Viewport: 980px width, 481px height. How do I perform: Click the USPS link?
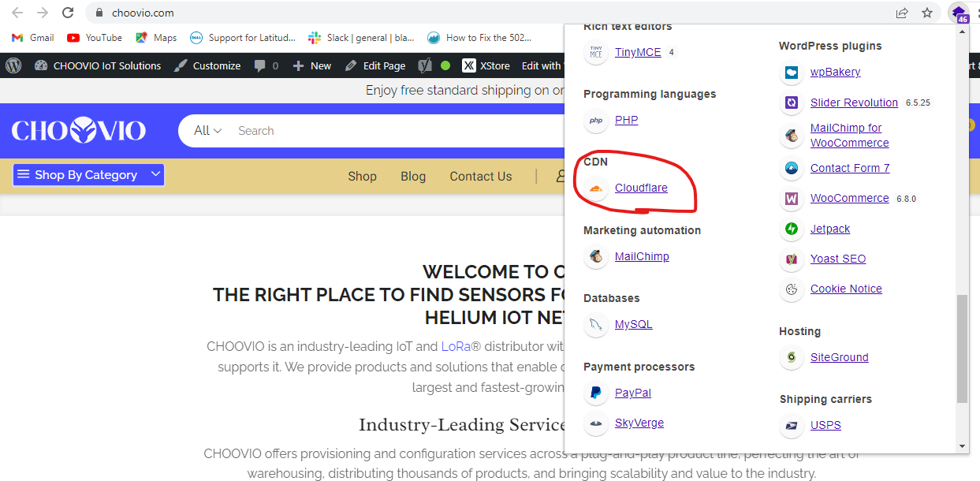[x=825, y=425]
